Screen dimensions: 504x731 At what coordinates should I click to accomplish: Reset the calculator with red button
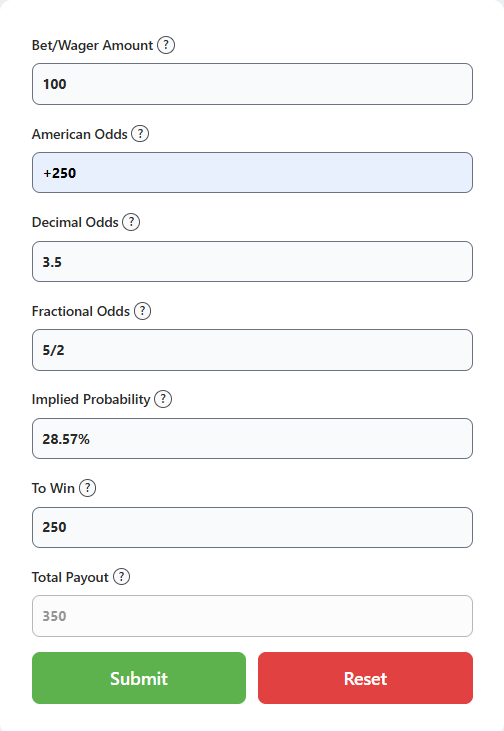coord(366,678)
